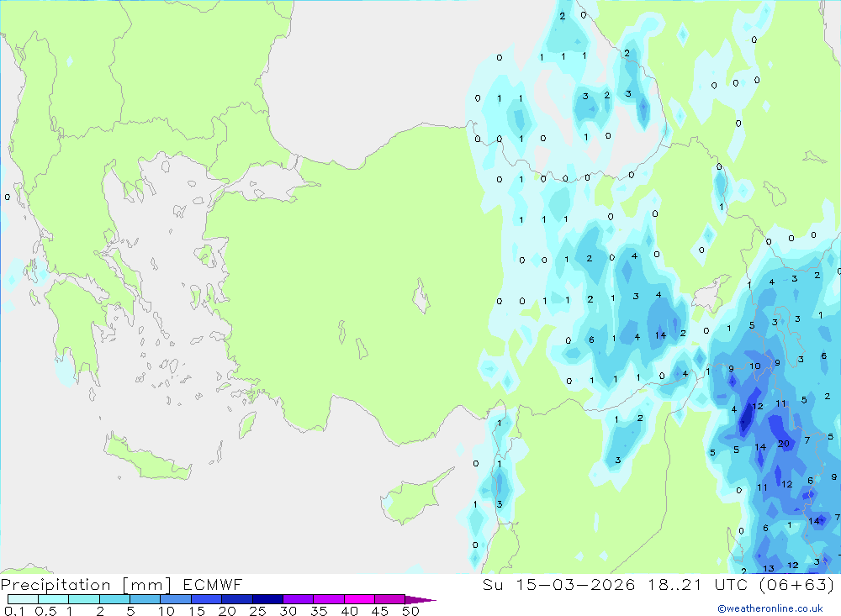Click the '18..21 UTC' time range
This screenshot has height=616, width=841.
(696, 585)
